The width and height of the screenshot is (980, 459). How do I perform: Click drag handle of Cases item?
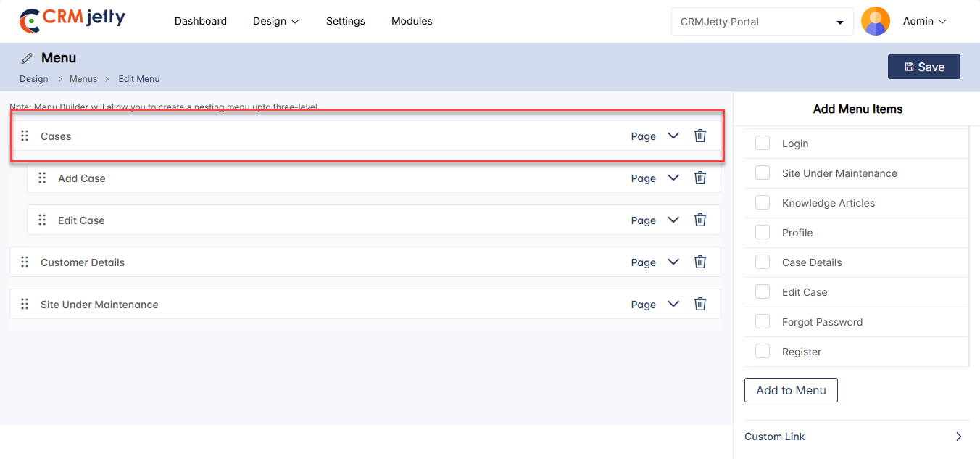(x=25, y=136)
